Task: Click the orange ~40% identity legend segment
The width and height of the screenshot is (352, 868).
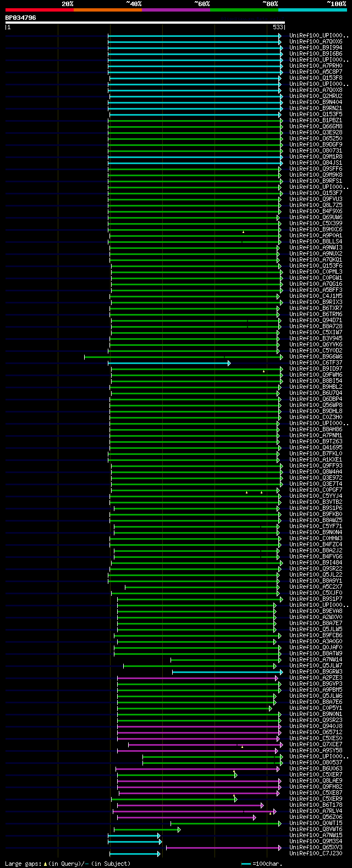Action: [x=107, y=10]
